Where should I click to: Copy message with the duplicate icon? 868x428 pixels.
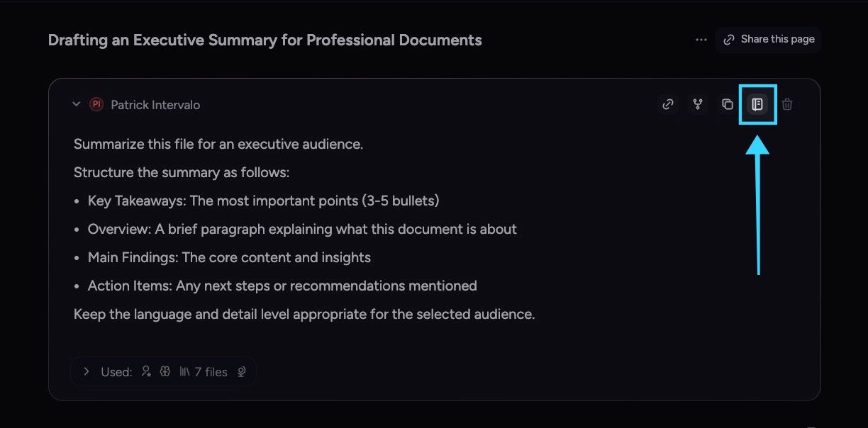(728, 105)
